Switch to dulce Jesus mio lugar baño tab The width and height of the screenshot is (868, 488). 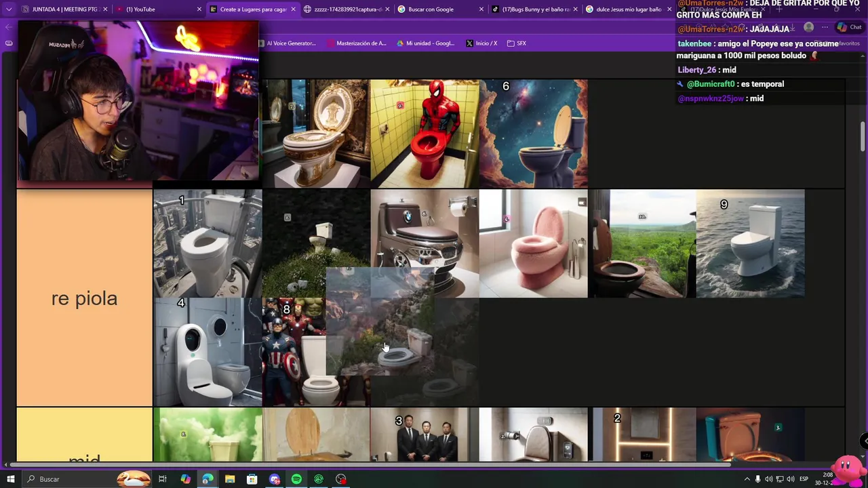click(627, 9)
